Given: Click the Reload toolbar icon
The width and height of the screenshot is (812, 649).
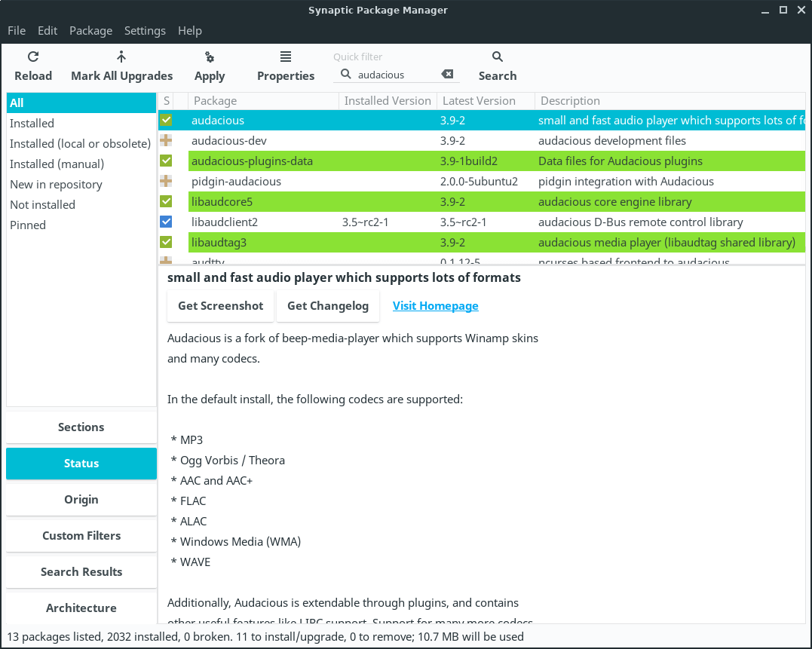Looking at the screenshot, I should (x=33, y=57).
